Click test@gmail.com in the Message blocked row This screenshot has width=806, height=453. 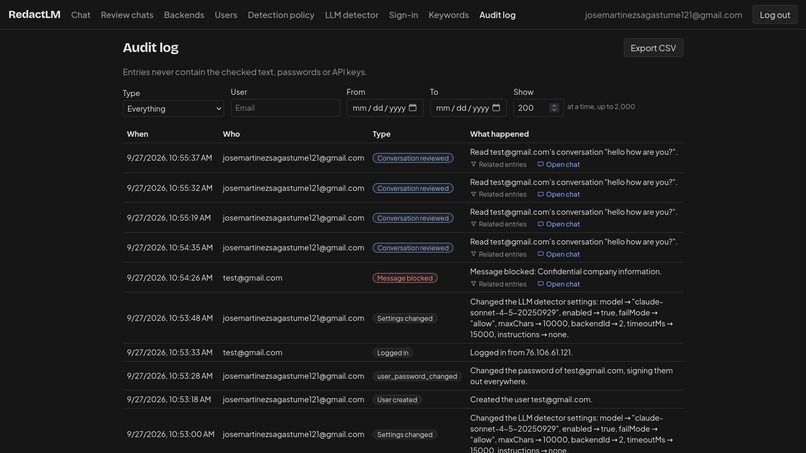tap(252, 278)
